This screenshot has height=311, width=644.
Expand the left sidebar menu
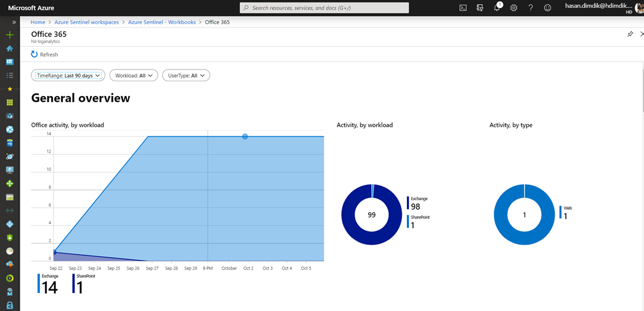14,22
